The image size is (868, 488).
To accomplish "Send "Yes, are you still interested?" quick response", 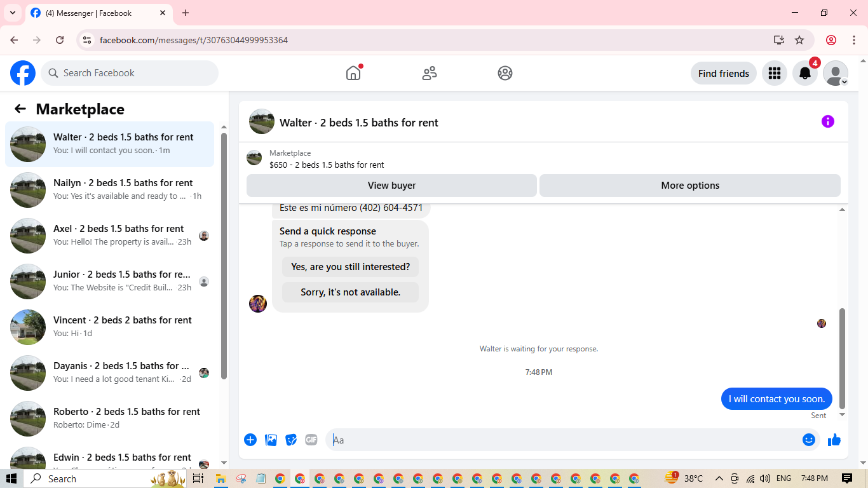I will 350,267.
